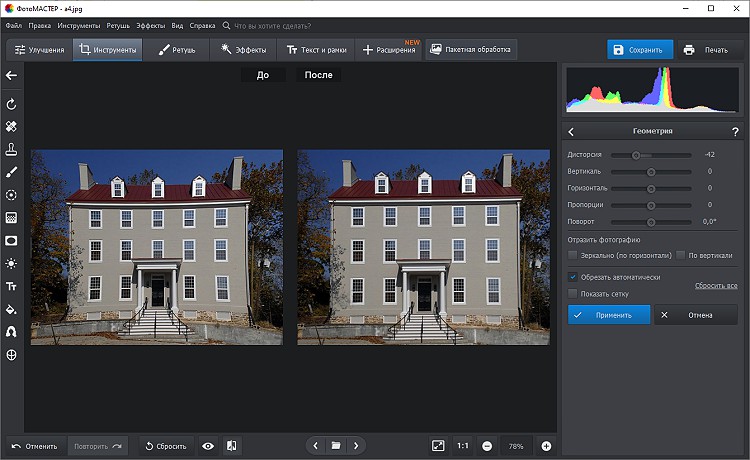Switch to the Ретушь tab

tap(176, 49)
